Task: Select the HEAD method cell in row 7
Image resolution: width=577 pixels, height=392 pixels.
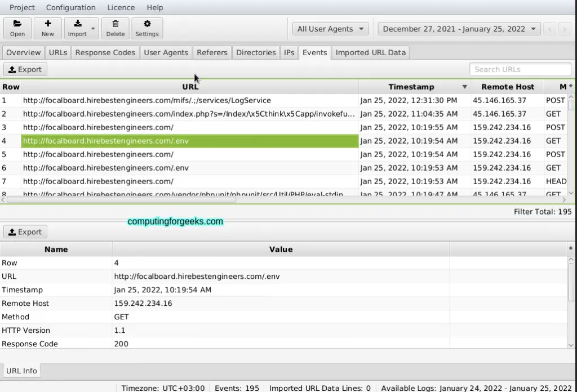Action: 556,181
